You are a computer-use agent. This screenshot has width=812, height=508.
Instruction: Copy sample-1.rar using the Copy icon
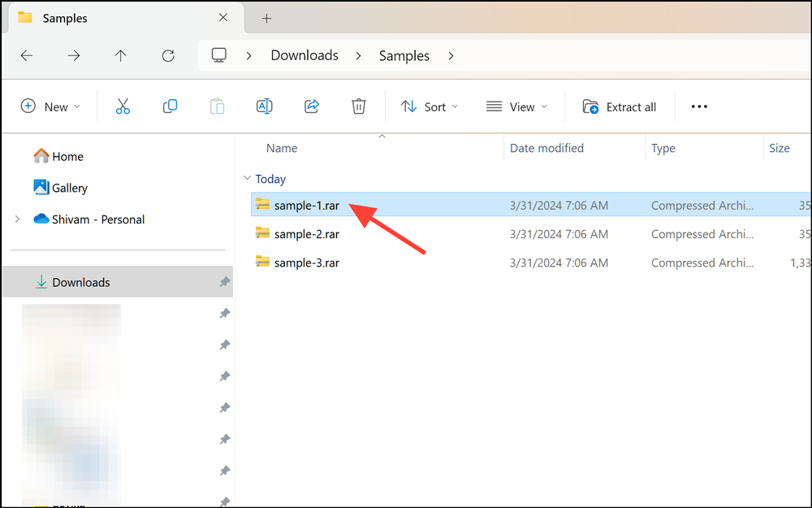170,106
